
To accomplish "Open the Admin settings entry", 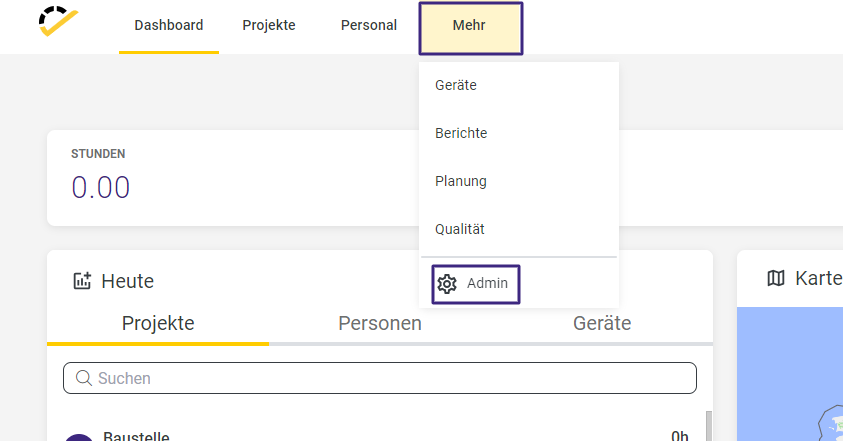I will [476, 284].
